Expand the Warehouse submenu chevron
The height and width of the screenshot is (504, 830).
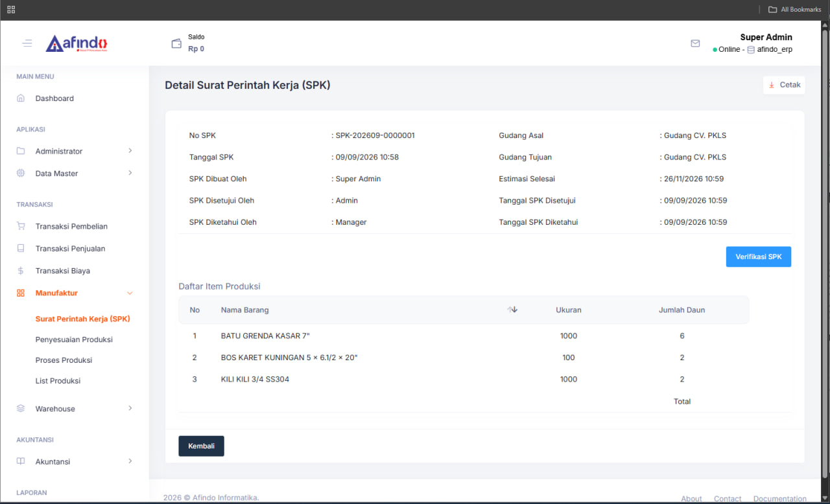coord(130,408)
